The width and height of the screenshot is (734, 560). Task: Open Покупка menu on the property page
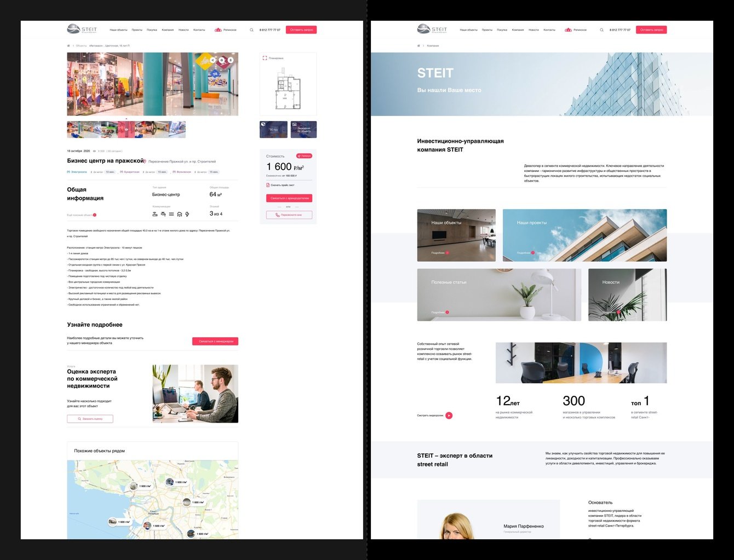[x=152, y=30]
